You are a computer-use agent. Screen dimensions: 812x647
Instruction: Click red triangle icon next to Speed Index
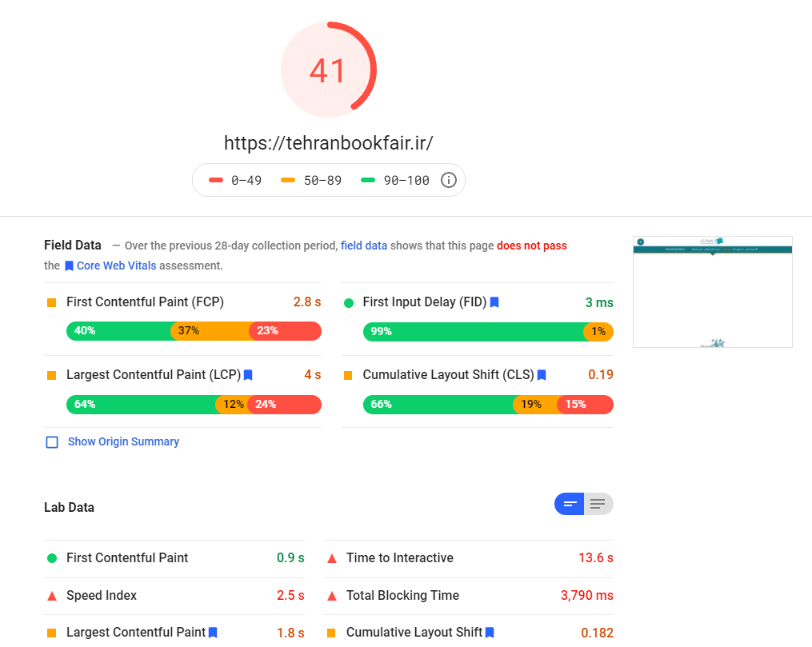52,596
